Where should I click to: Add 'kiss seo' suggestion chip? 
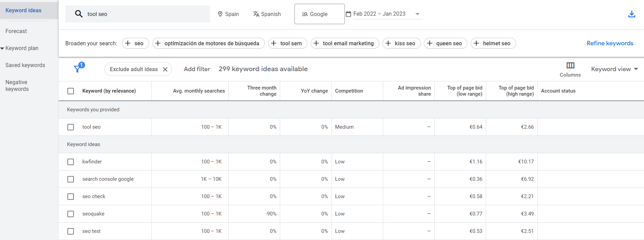[402, 43]
